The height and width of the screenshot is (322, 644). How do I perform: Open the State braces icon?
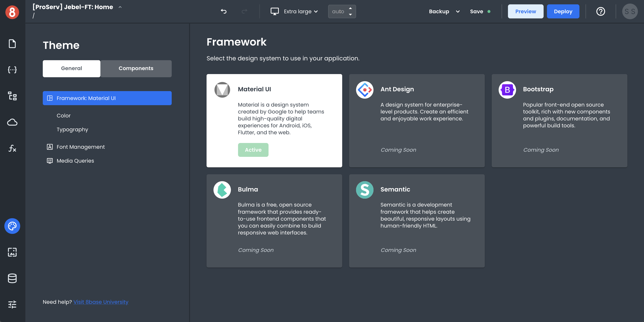point(12,70)
